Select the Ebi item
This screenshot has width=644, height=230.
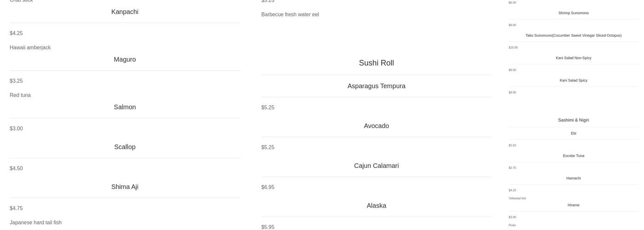tap(573, 133)
